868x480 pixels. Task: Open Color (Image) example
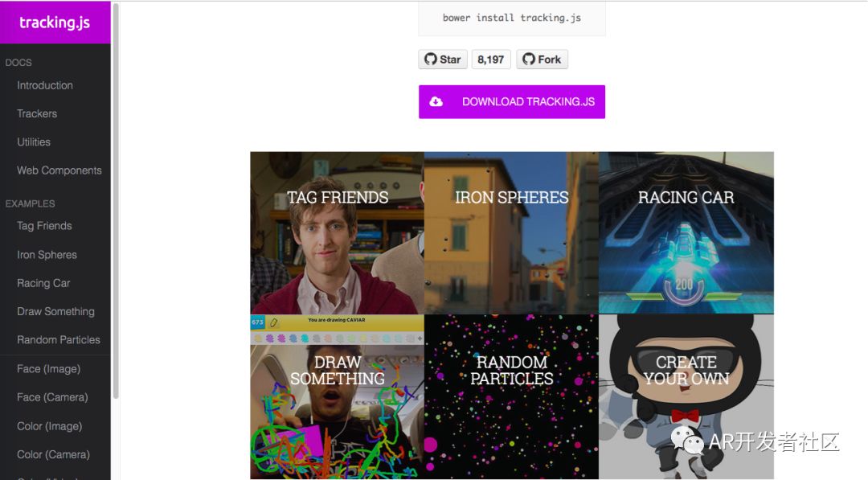point(50,426)
